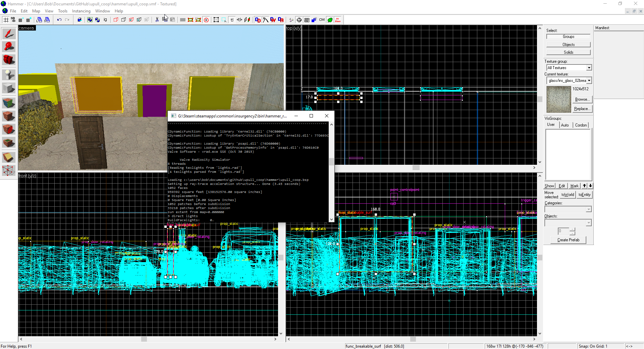The image size is (644, 349).
Task: Click the Hide Selected Objects icon
Action: tap(116, 20)
